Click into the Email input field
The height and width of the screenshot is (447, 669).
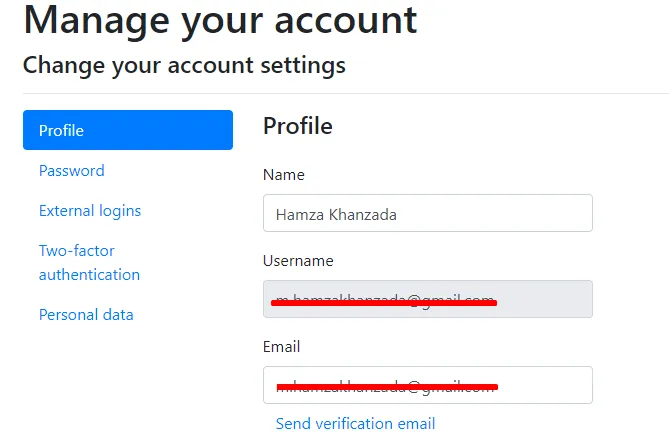point(540,385)
